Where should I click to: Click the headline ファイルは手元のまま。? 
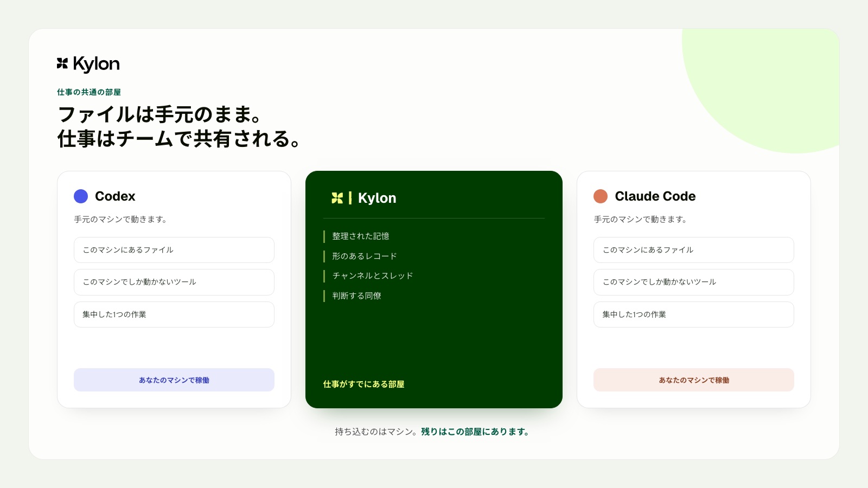tap(161, 114)
